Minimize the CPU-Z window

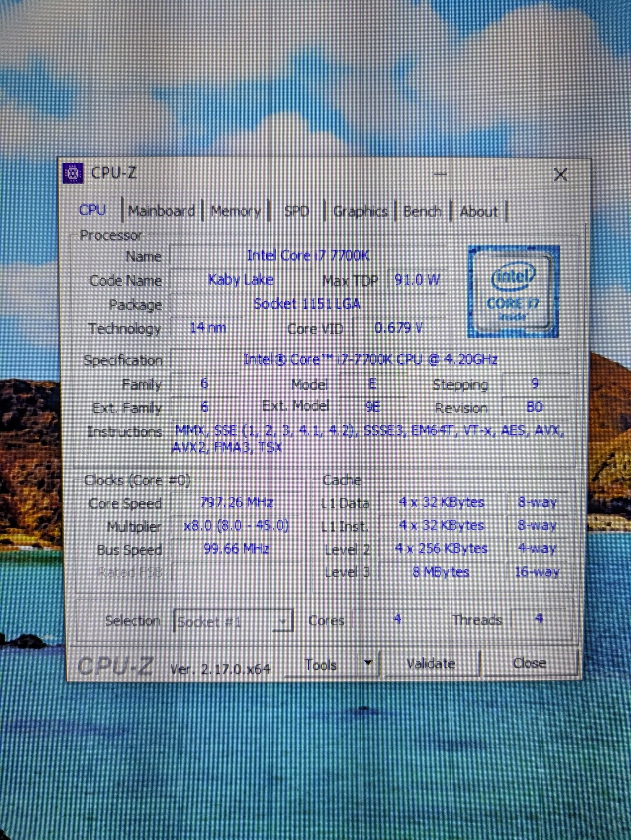tap(440, 174)
